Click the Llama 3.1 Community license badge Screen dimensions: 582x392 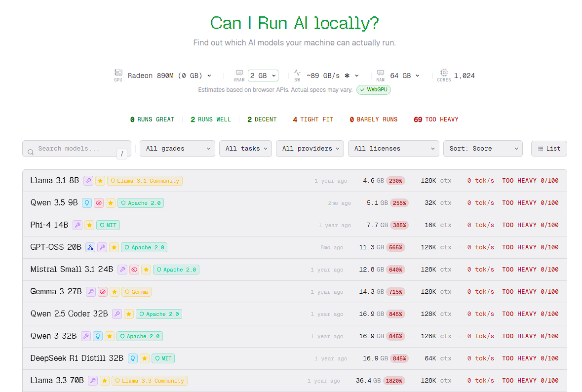pos(145,181)
